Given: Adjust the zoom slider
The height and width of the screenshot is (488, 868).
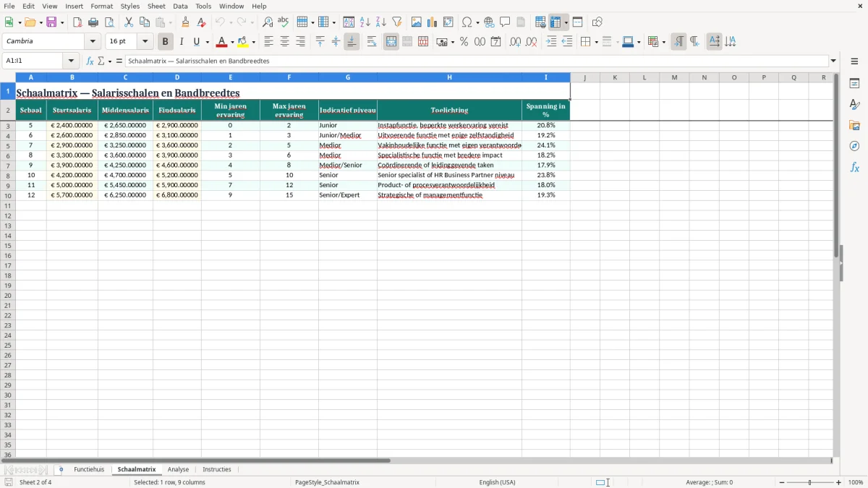Looking at the screenshot, I should tap(809, 482).
